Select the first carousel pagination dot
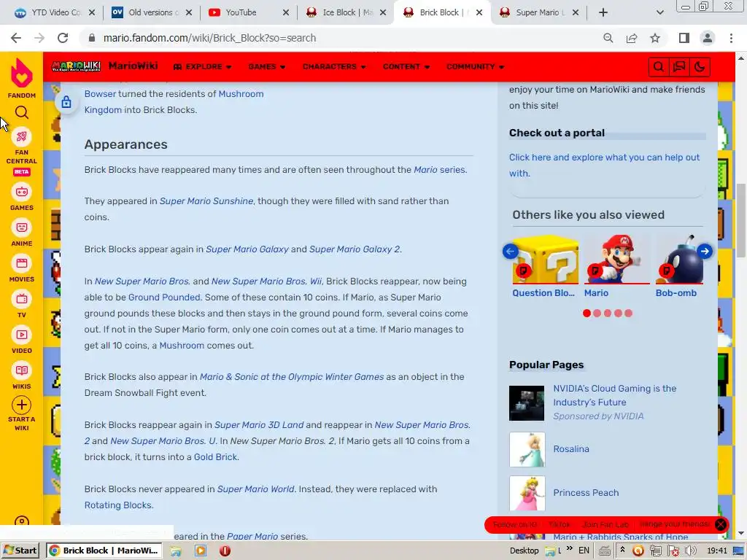 click(x=587, y=313)
